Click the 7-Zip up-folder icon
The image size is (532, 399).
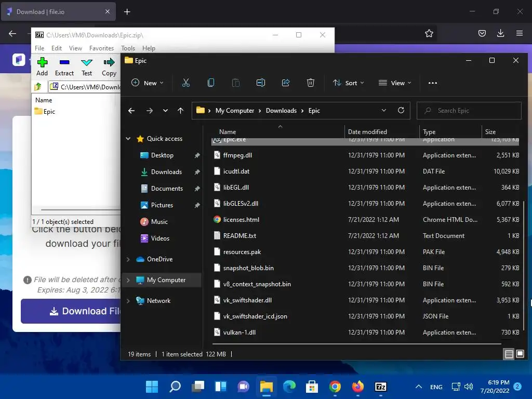point(38,87)
